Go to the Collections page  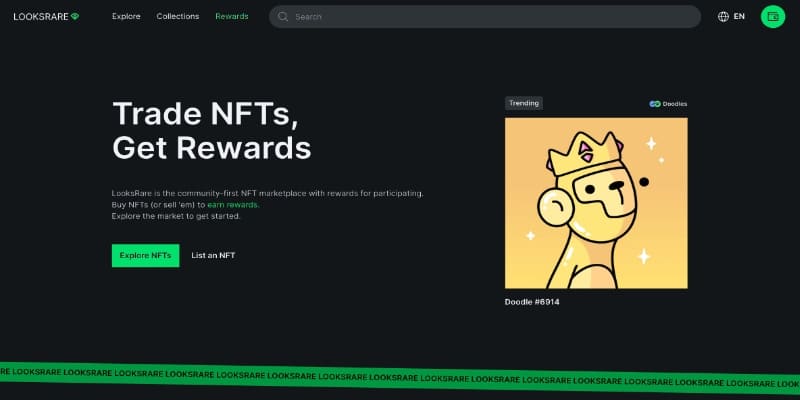point(178,16)
